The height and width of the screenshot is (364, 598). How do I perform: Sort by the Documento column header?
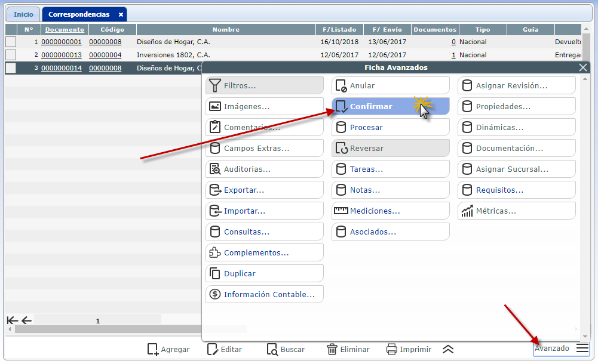tap(65, 30)
